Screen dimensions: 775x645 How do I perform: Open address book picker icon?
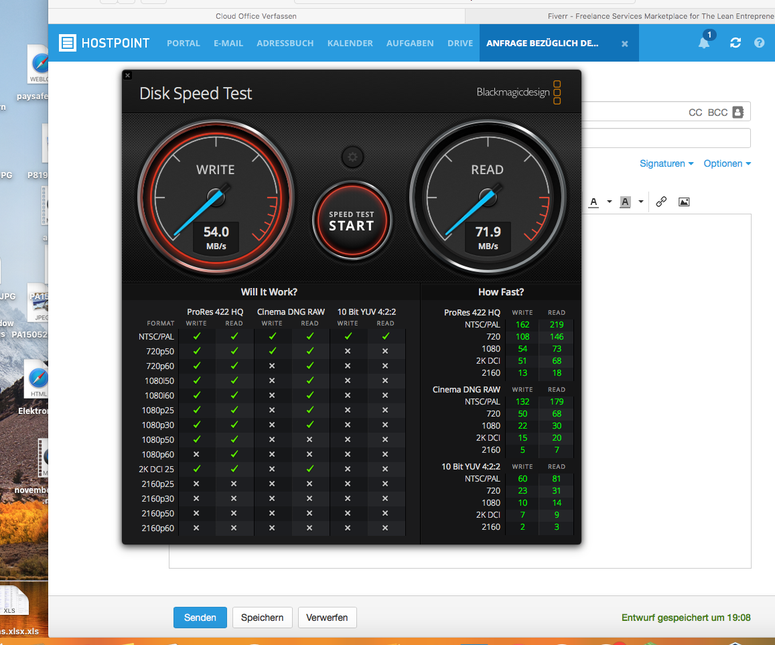point(738,112)
